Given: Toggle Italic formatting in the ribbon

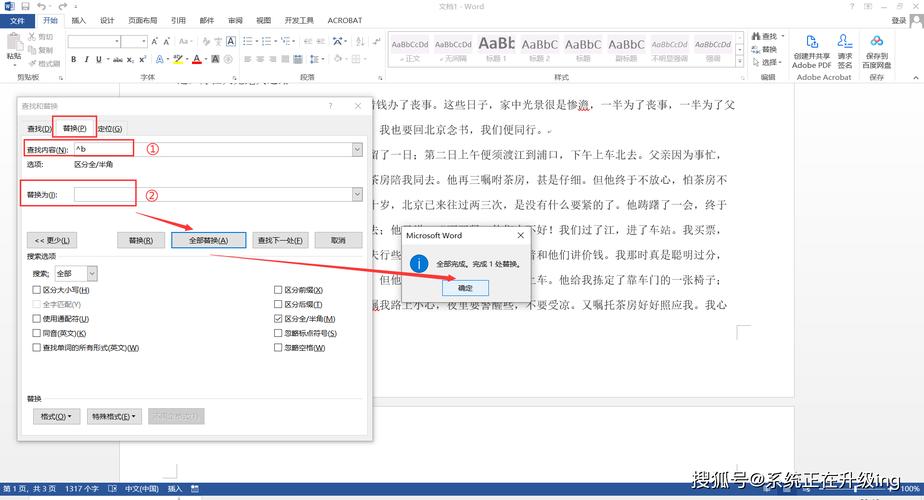Looking at the screenshot, I should tap(86, 59).
